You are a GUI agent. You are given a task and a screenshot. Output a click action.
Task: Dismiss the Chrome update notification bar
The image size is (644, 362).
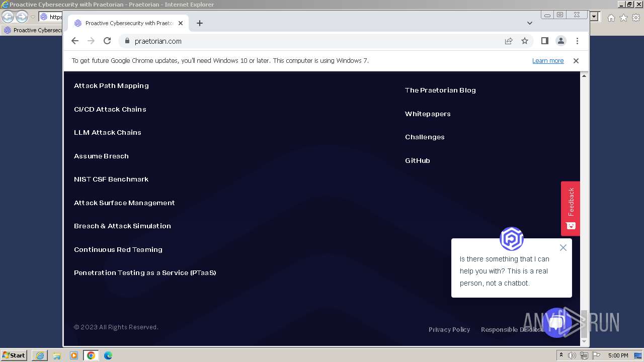coord(576,61)
